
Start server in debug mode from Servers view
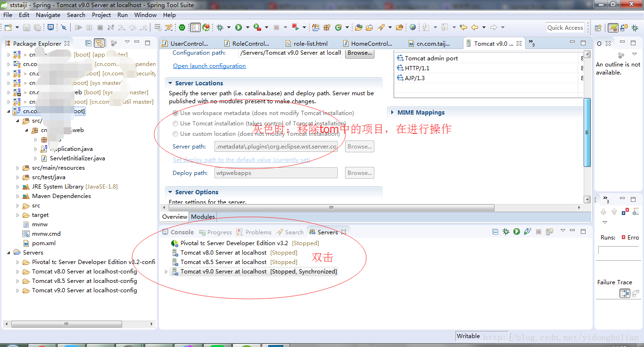click(506, 231)
